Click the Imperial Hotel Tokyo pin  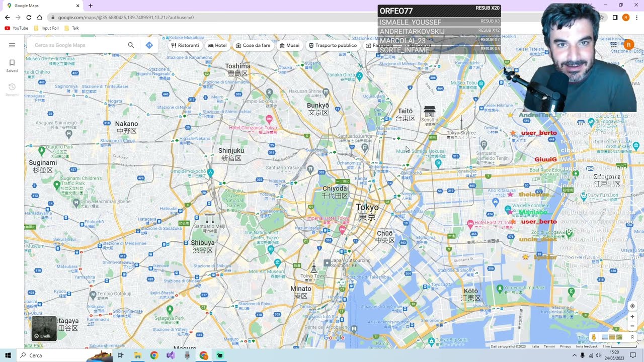(x=342, y=230)
